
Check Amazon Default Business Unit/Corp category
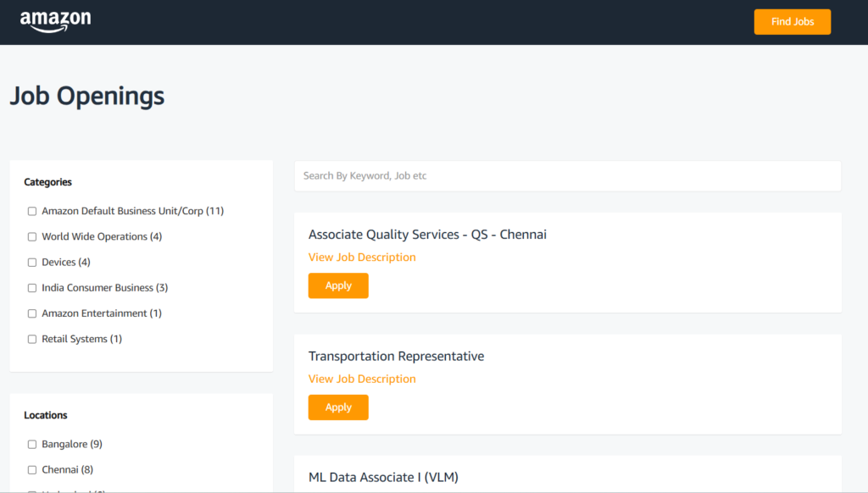(x=32, y=212)
